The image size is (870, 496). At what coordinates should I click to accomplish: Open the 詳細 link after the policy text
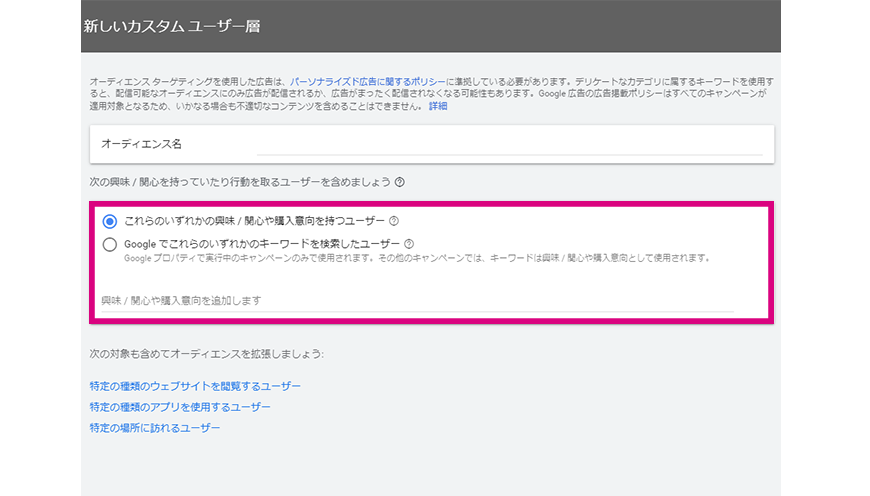click(x=438, y=106)
